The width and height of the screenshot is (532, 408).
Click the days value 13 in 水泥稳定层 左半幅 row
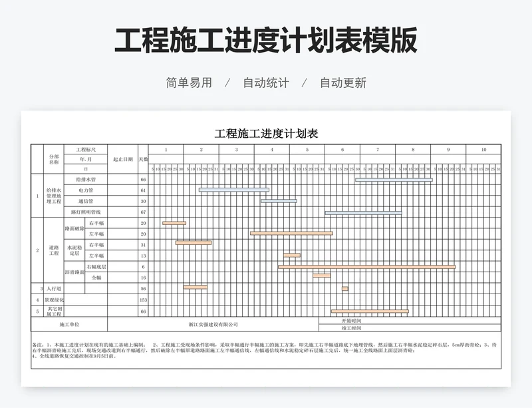pyautogui.click(x=143, y=256)
